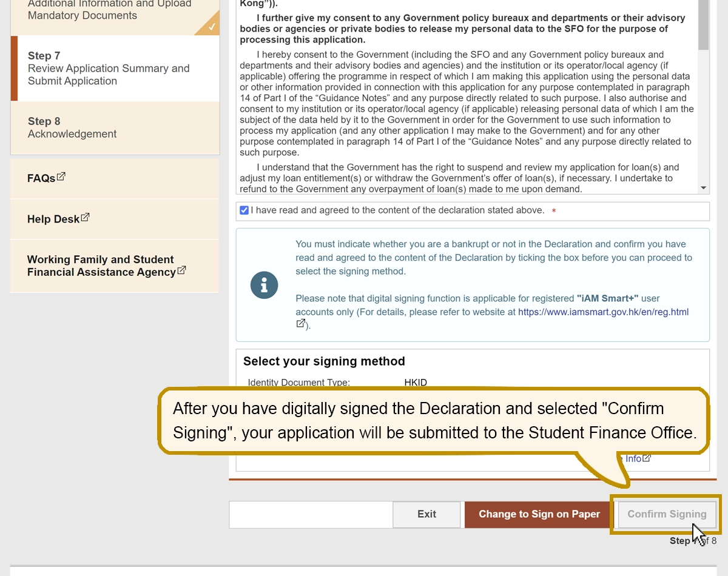Click the completed step checkmark icon

pyautogui.click(x=211, y=26)
